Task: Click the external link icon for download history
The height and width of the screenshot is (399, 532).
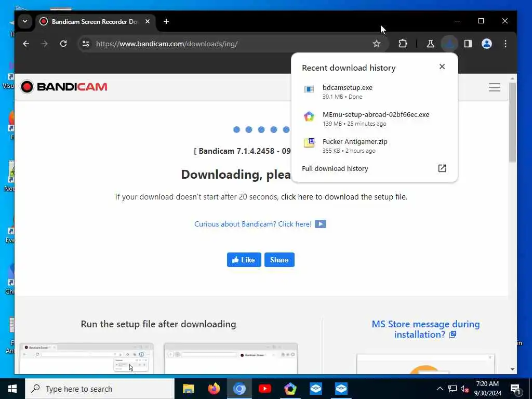Action: [442, 168]
